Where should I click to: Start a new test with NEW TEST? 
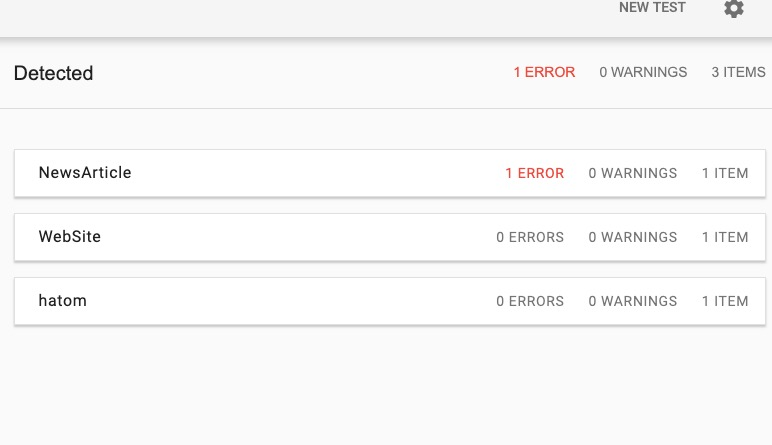(652, 7)
